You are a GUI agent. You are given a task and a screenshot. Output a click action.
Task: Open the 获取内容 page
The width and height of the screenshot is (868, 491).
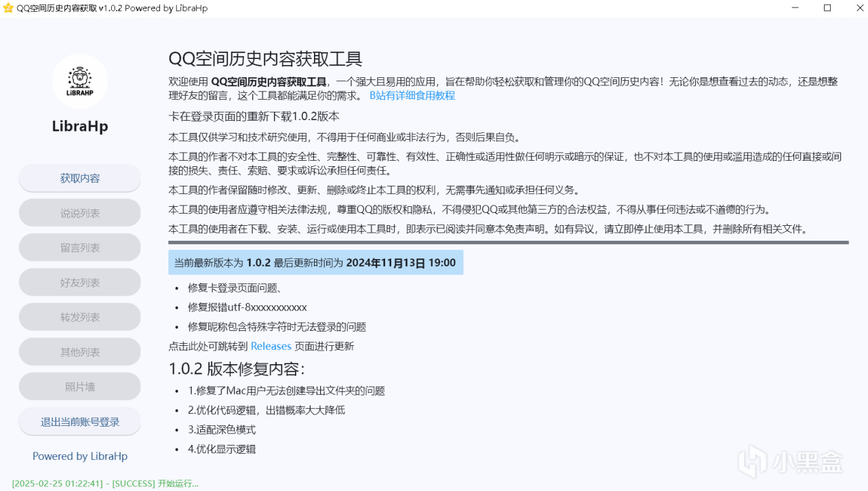pyautogui.click(x=80, y=178)
